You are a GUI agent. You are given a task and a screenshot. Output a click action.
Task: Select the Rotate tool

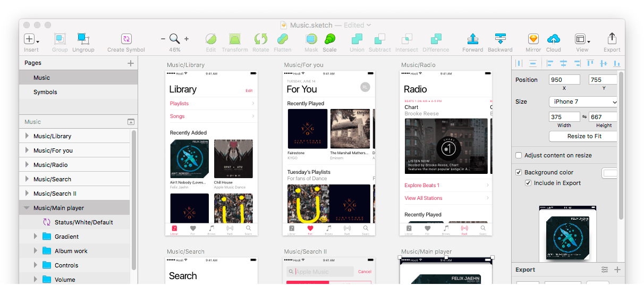[x=261, y=39]
